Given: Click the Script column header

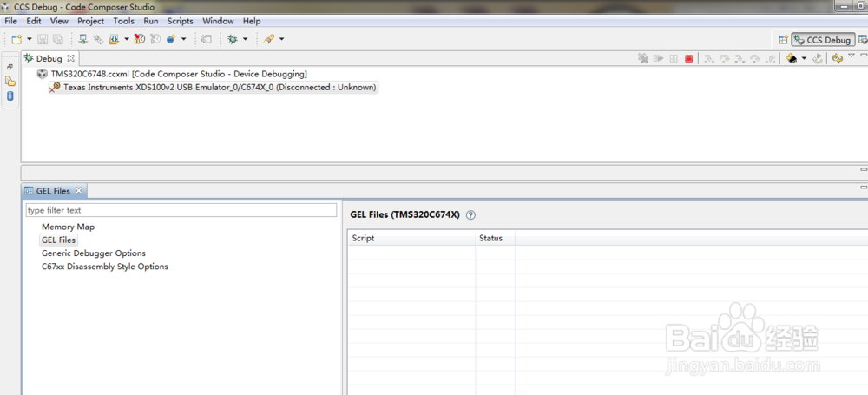Looking at the screenshot, I should [x=411, y=238].
